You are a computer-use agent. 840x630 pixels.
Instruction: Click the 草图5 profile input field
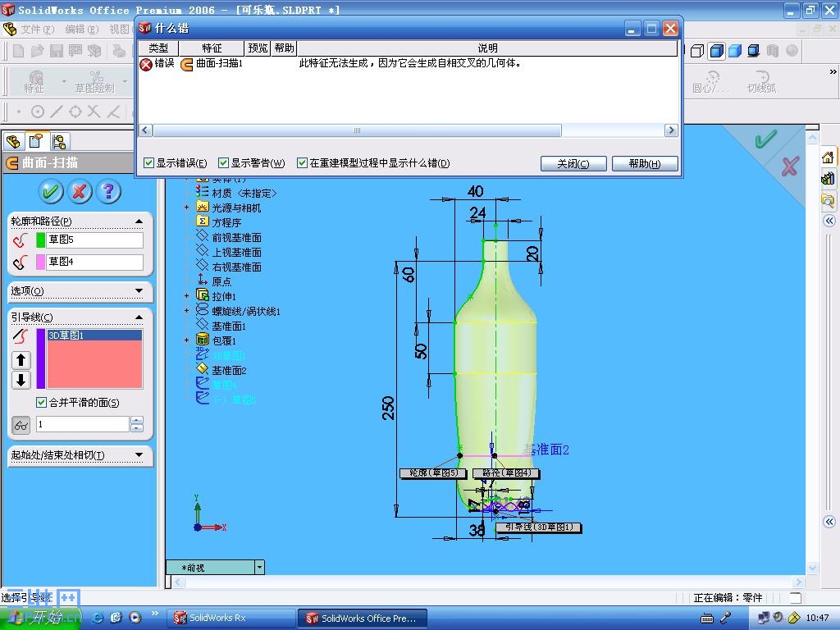95,240
